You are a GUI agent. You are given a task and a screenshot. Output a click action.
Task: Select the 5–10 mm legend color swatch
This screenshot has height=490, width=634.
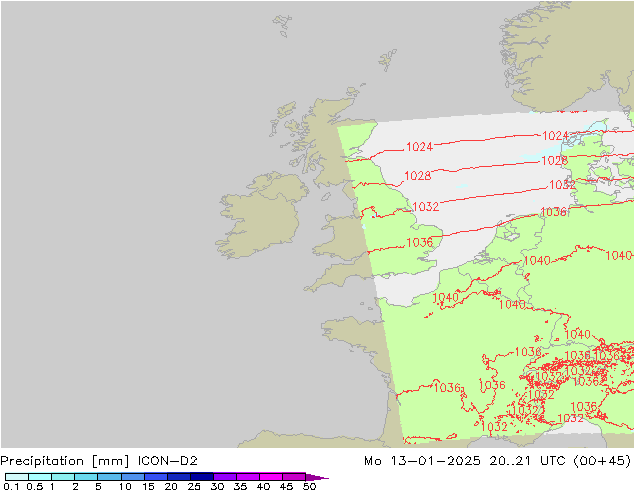click(x=109, y=477)
